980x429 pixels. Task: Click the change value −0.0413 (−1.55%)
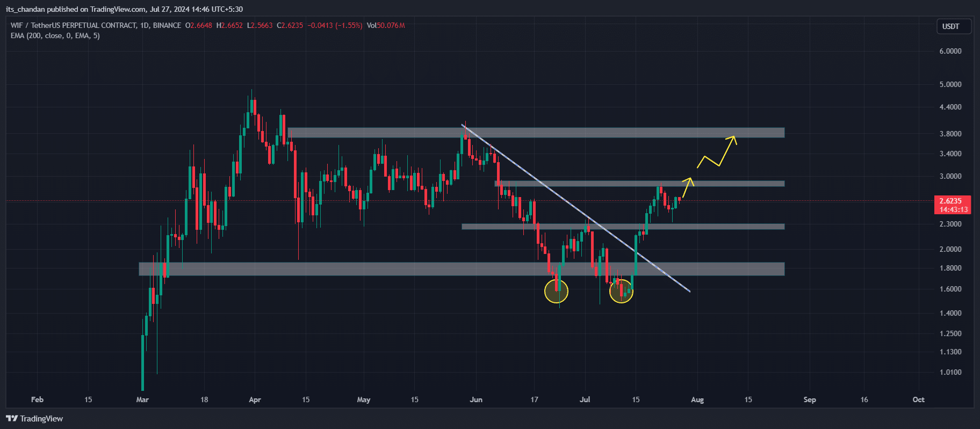(335, 25)
